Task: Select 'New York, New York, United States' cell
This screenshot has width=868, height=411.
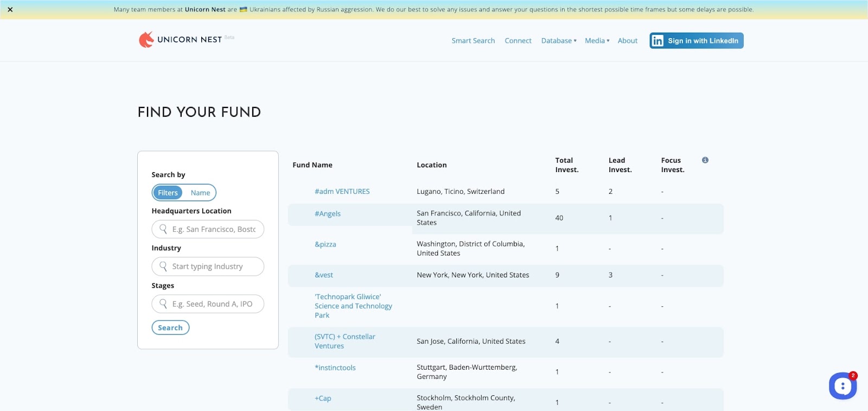Action: pos(473,275)
